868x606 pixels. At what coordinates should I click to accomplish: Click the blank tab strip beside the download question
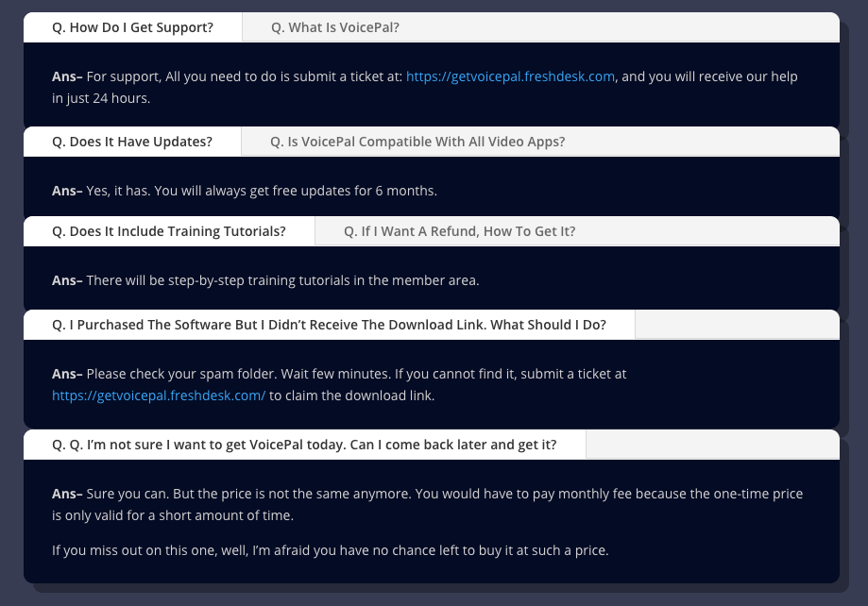pos(737,325)
